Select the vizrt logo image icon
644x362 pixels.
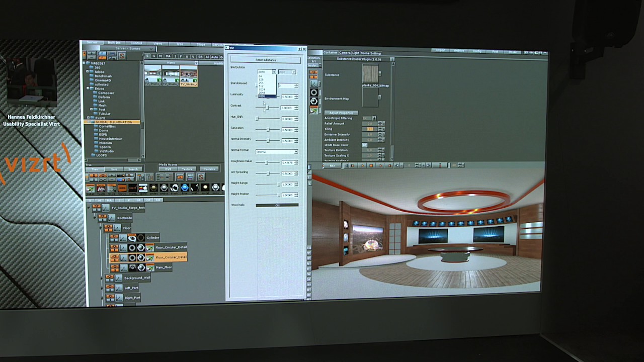click(132, 188)
